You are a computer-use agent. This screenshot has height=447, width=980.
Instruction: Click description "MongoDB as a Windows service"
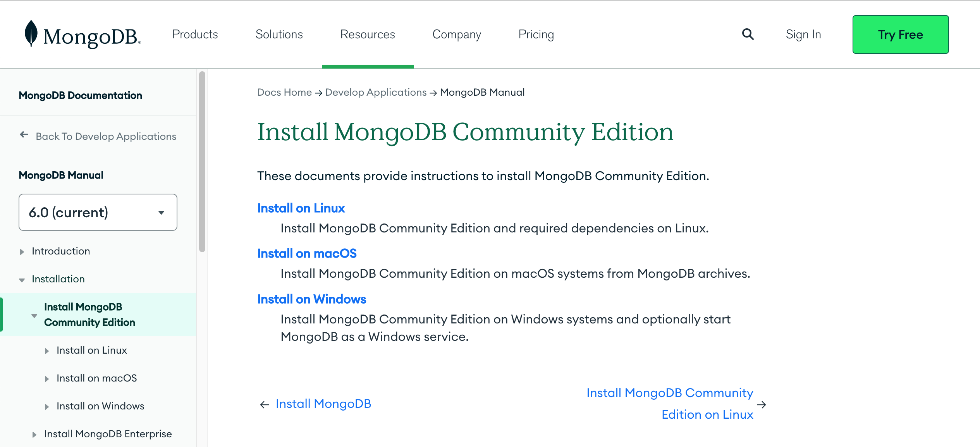point(375,337)
